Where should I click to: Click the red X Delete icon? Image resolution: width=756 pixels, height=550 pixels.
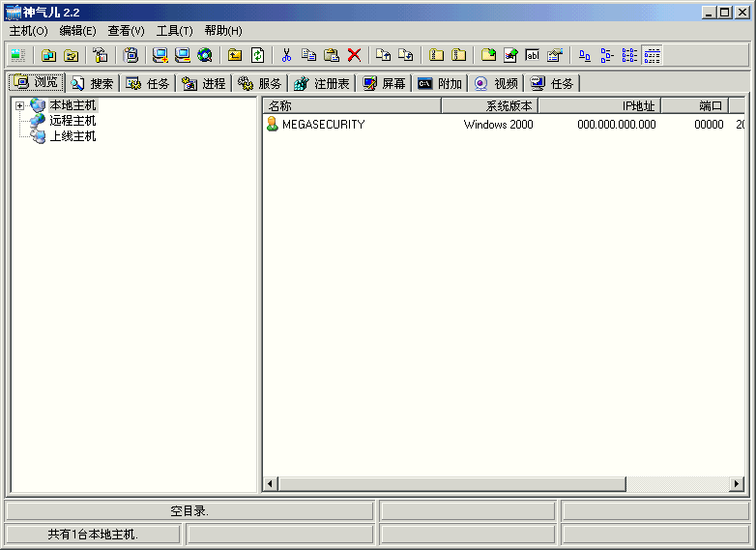pyautogui.click(x=354, y=56)
